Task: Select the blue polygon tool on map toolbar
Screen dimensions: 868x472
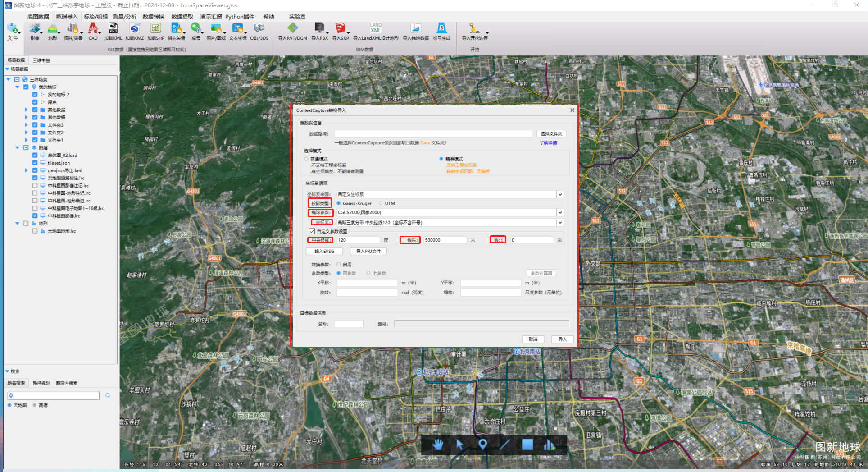Action: point(527,445)
